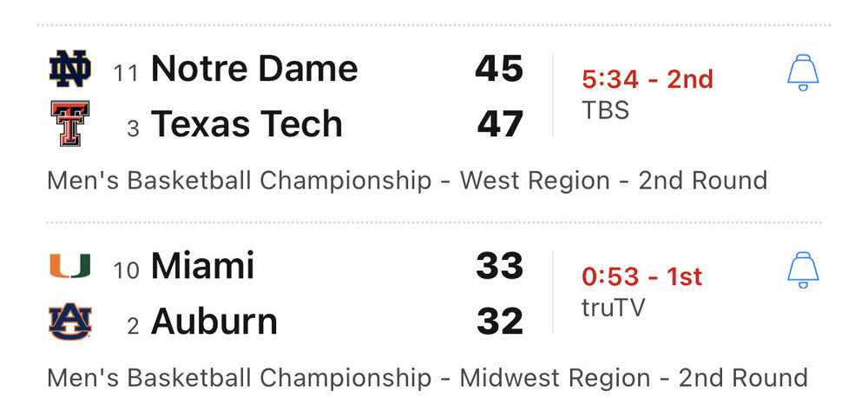The width and height of the screenshot is (868, 418).
Task: Open the Midwest Region 2nd Round caption
Action: pyautogui.click(x=427, y=378)
